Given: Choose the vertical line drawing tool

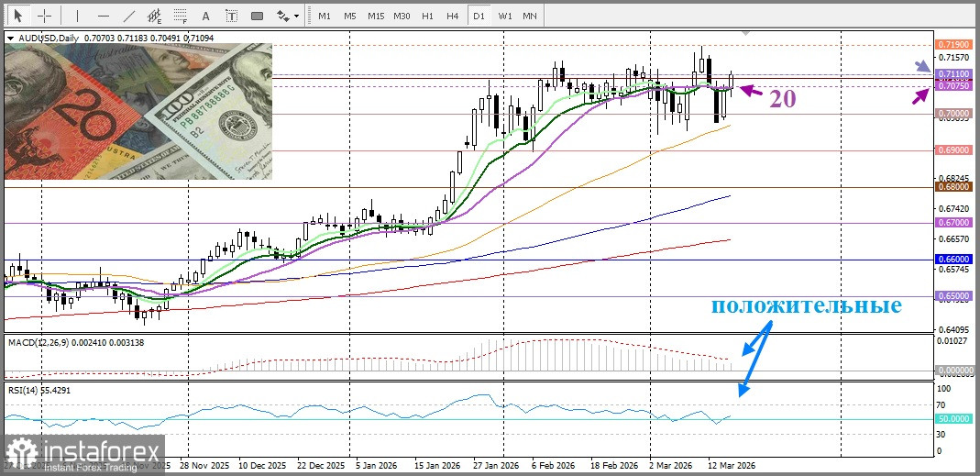Looking at the screenshot, I should 77,16.
